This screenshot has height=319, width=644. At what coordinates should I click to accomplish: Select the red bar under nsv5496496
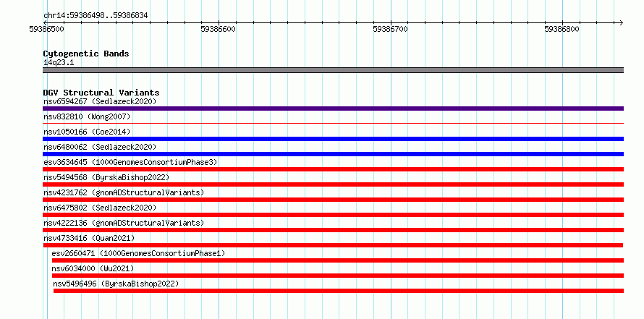[339, 291]
